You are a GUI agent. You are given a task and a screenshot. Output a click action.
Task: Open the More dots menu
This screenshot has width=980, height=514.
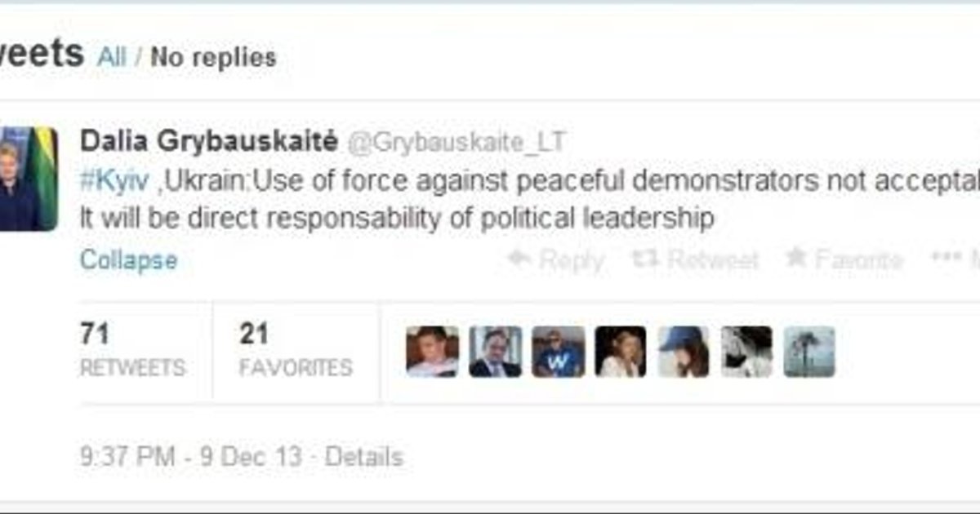click(x=946, y=259)
